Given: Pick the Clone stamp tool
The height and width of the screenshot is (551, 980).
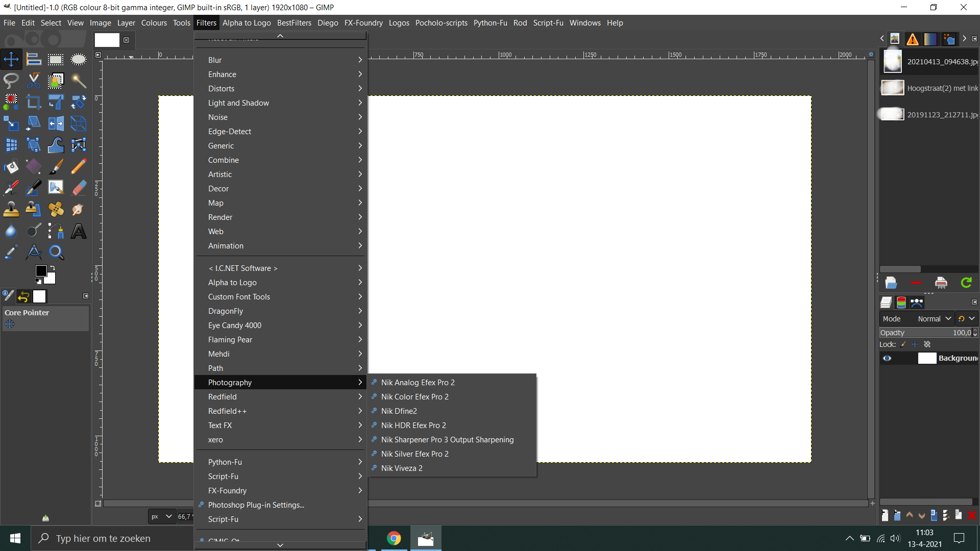Looking at the screenshot, I should tap(11, 209).
